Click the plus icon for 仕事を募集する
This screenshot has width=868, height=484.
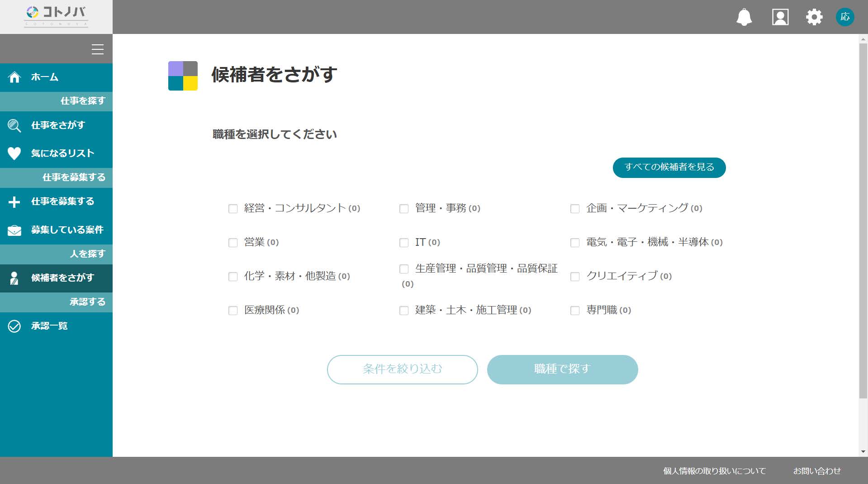coord(14,202)
